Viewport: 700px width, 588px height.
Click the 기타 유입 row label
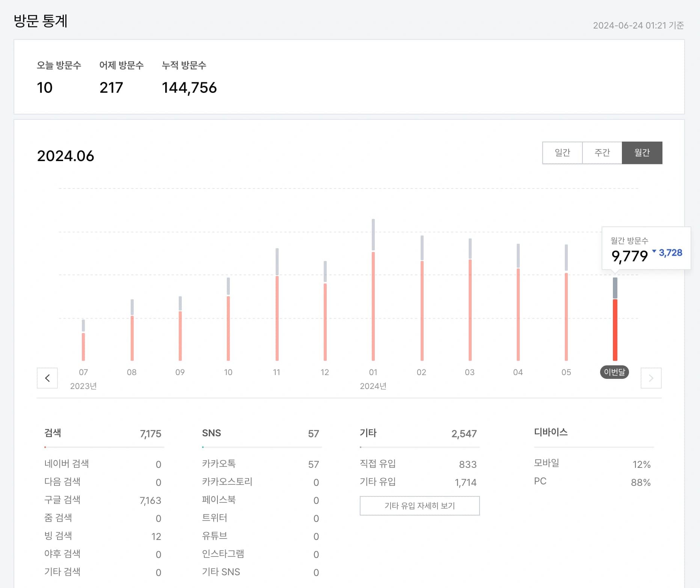(x=378, y=482)
